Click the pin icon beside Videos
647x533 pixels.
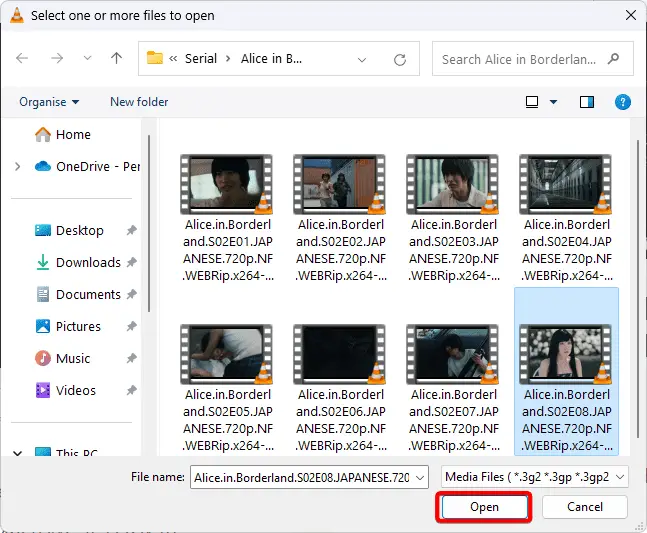(x=131, y=390)
